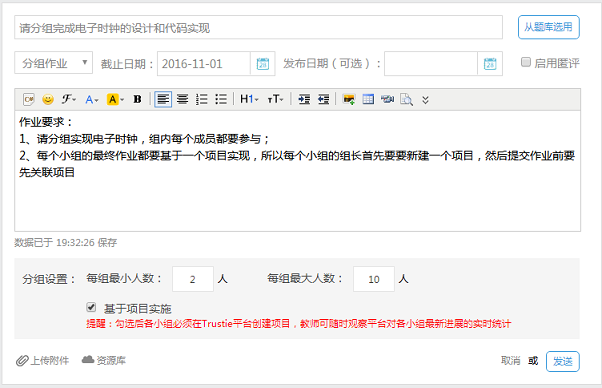The width and height of the screenshot is (602, 388).
Task: Open the yellow highlight background color picker
Action: (x=115, y=99)
